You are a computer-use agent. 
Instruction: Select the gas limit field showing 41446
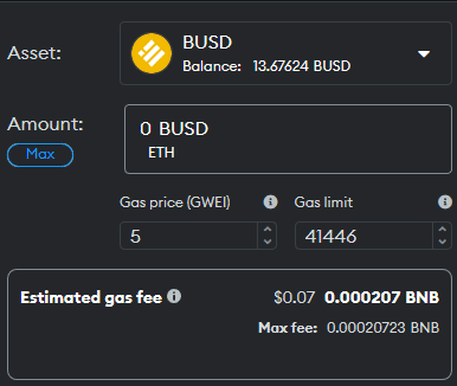click(x=364, y=236)
